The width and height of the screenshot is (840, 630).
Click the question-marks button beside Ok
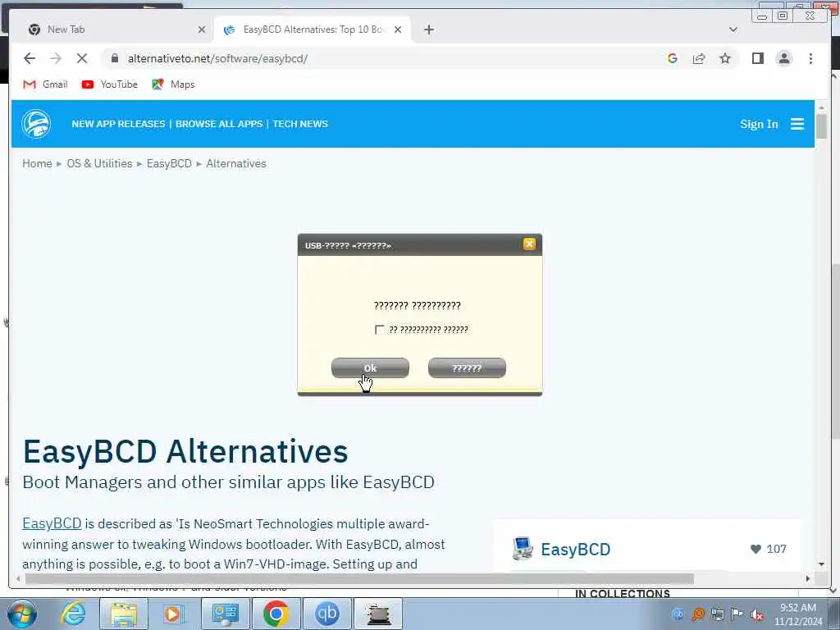tap(467, 368)
